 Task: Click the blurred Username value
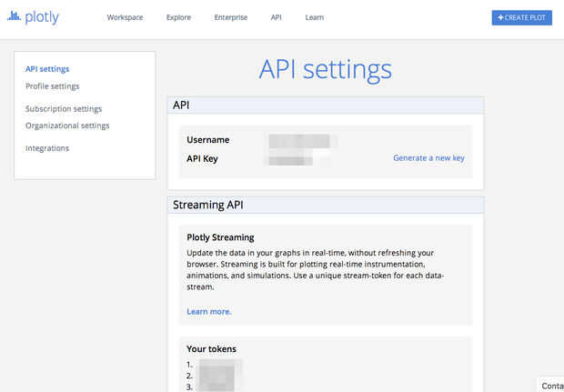point(303,140)
